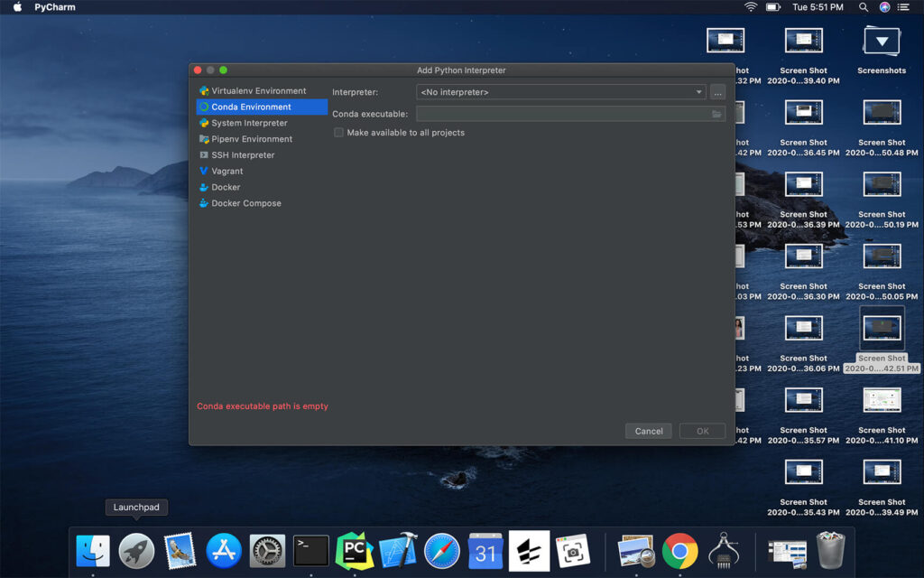Open Screenshot camera app in Dock
924x578 pixels.
pyautogui.click(x=573, y=552)
